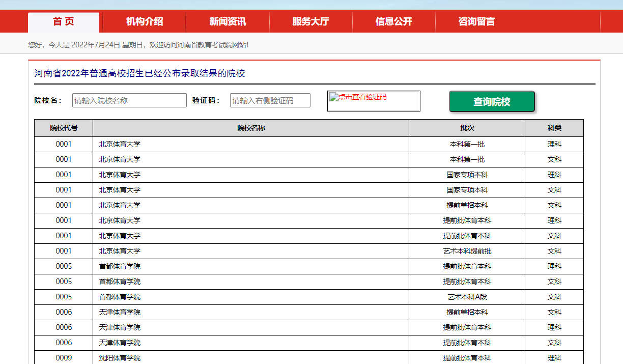Open the 机构介绍 menu
The height and width of the screenshot is (364, 623).
click(x=145, y=21)
